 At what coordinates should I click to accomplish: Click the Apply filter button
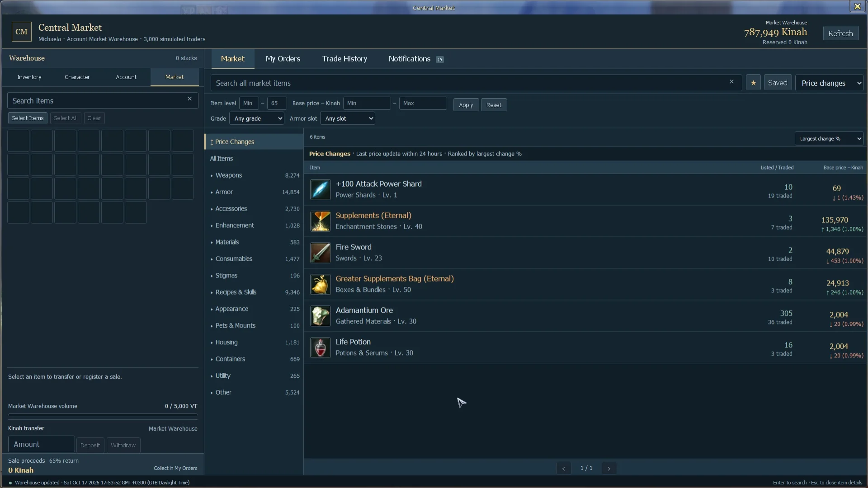click(466, 105)
